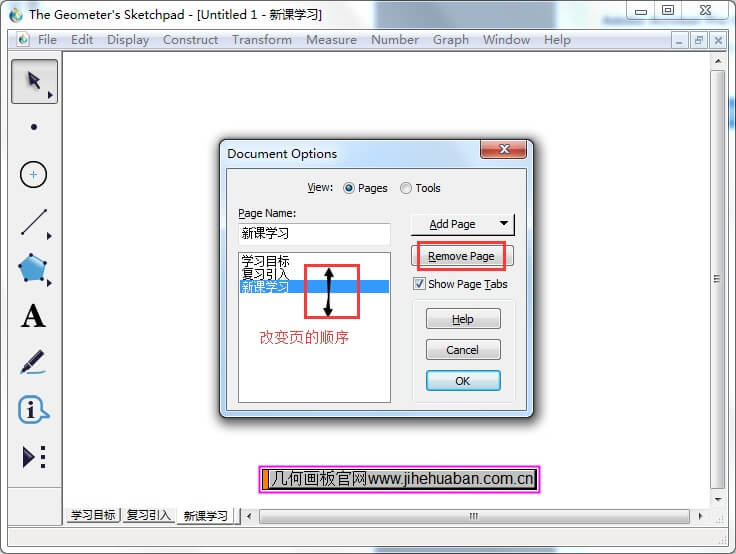Image resolution: width=736 pixels, height=554 pixels.
Task: Click the horizontal scrollbar thumb
Action: (x=474, y=516)
